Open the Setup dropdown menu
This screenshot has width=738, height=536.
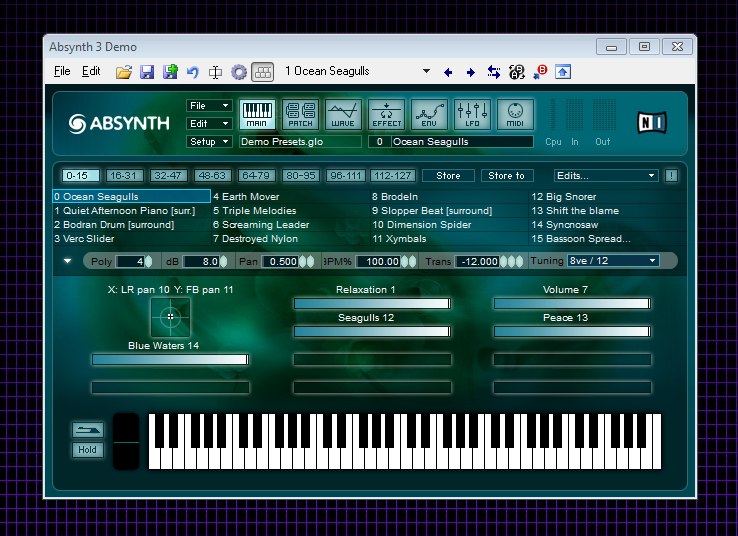[209, 142]
